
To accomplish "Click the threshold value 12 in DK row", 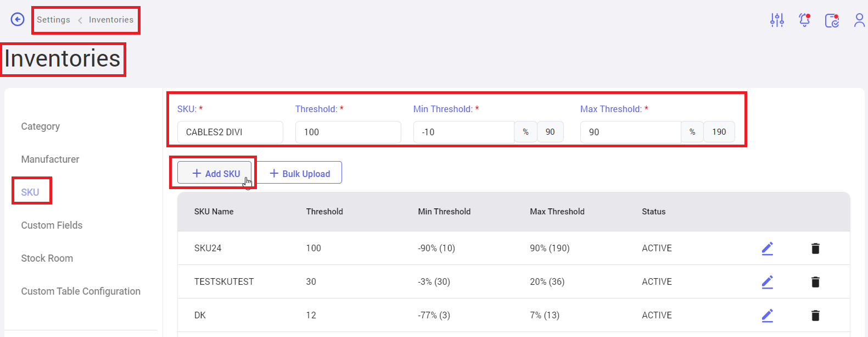I will (x=311, y=316).
